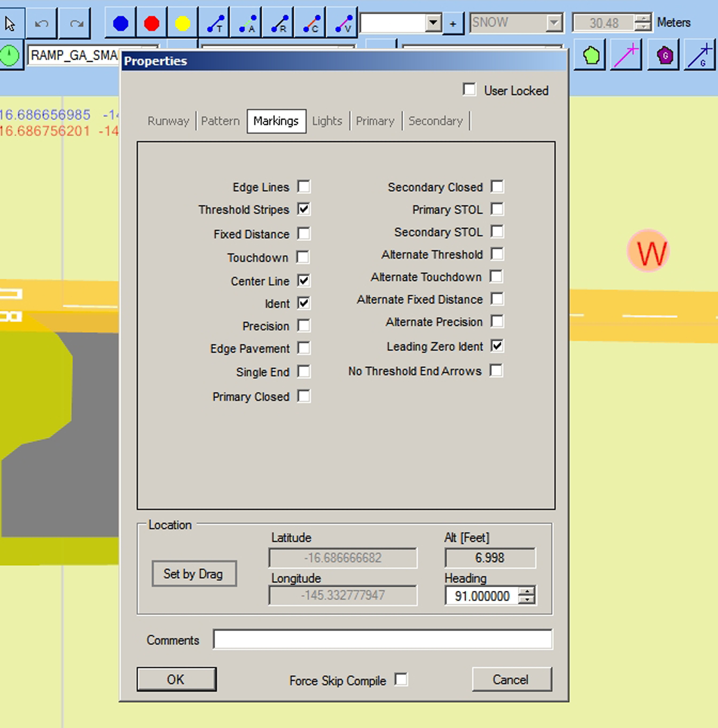Click inside the Comments input field
Screen dimensions: 718x728
coord(383,640)
